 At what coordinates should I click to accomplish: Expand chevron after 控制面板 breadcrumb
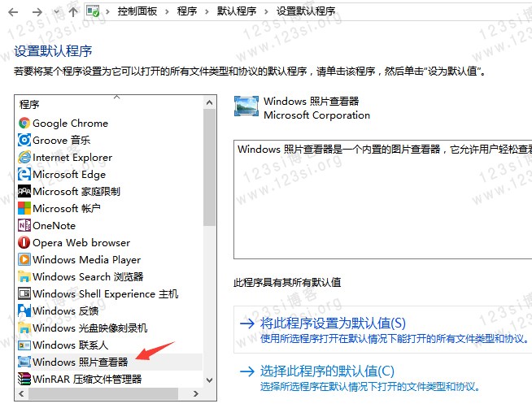coord(167,12)
